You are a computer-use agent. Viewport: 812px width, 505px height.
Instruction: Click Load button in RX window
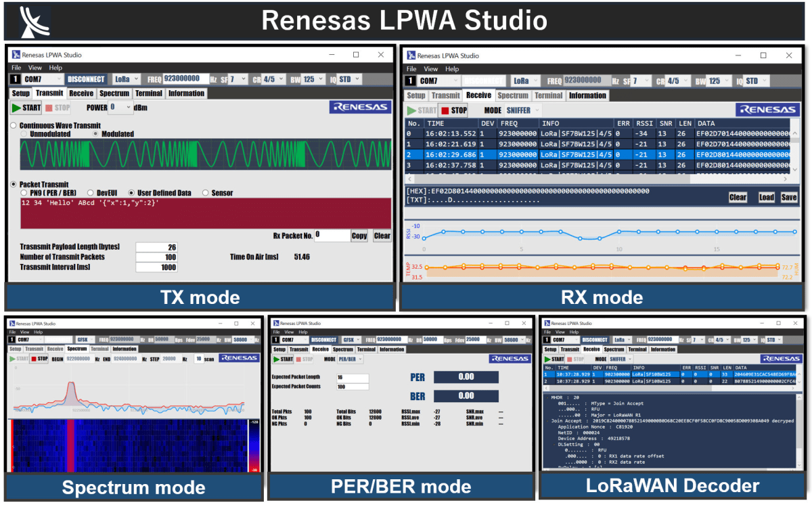[766, 198]
